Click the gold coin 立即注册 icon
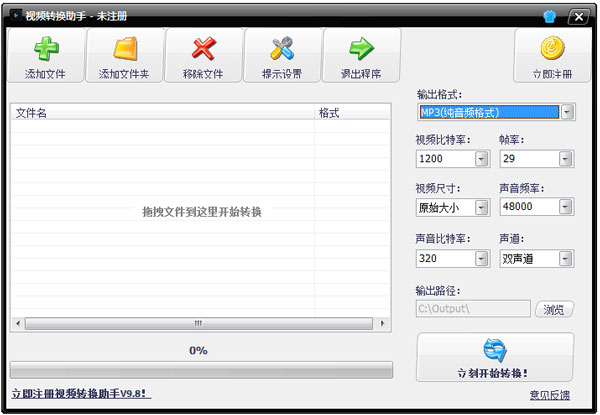Image resolution: width=600 pixels, height=415 pixels. [552, 48]
